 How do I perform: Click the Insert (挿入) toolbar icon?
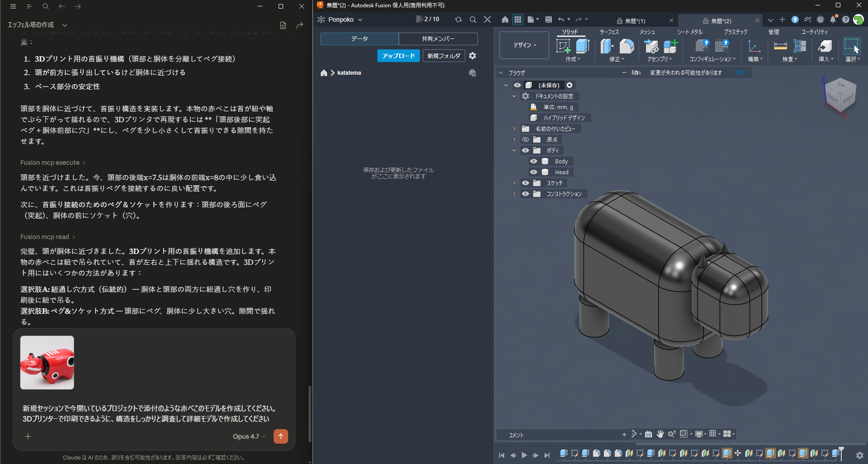(825, 46)
